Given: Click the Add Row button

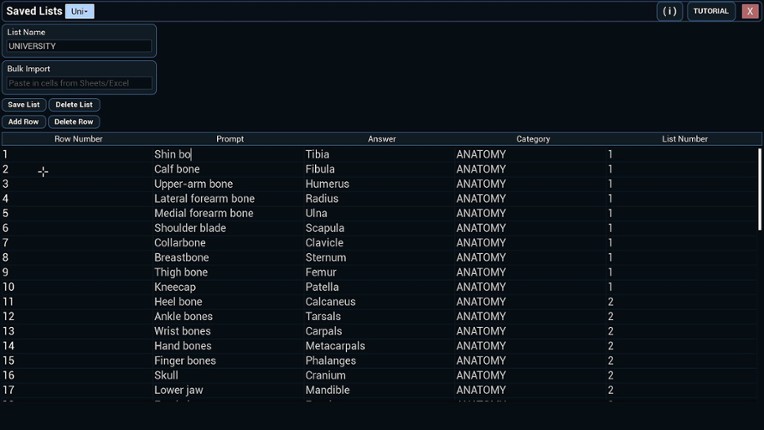Looking at the screenshot, I should click(24, 122).
